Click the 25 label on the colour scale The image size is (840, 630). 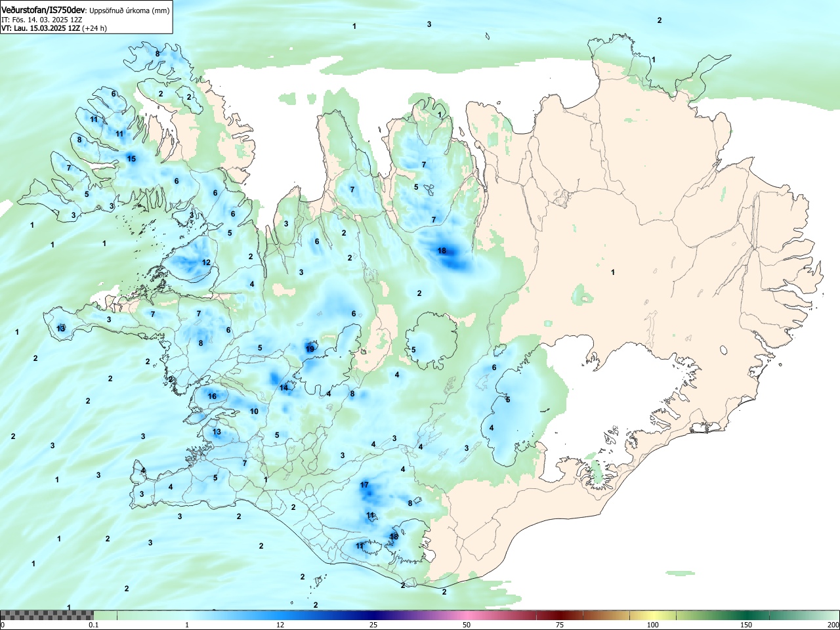(x=373, y=625)
